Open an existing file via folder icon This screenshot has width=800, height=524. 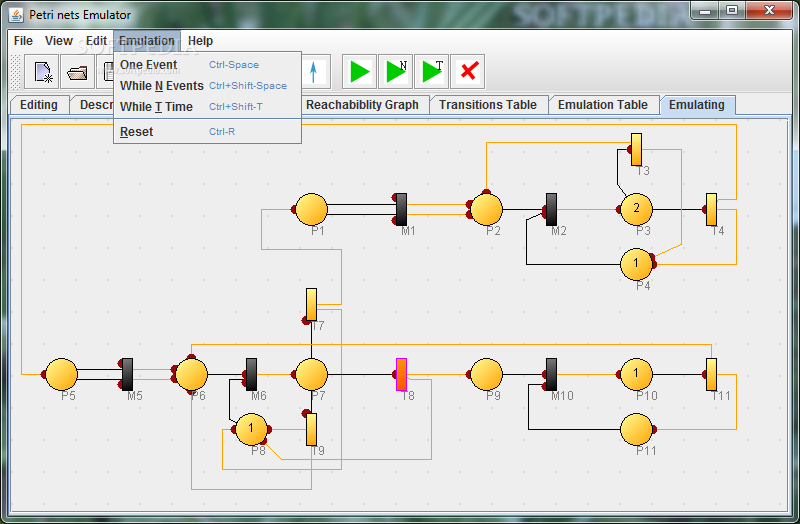coord(77,72)
